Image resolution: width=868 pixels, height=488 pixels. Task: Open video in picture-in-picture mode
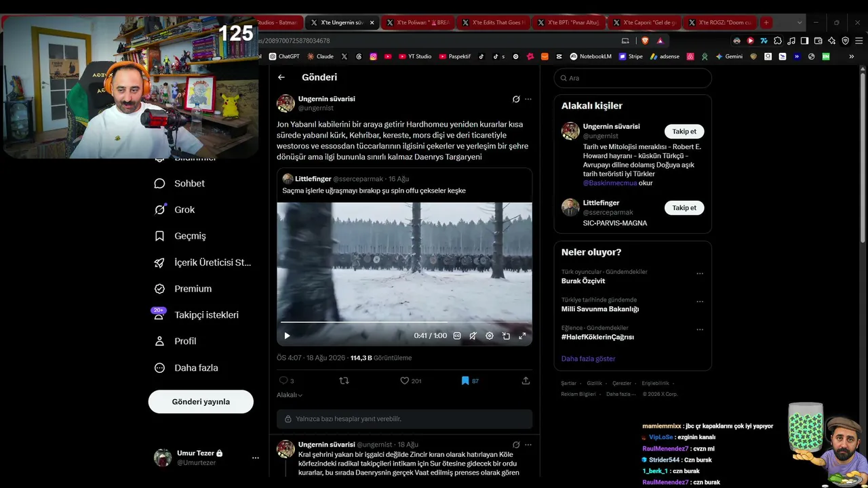[506, 335]
